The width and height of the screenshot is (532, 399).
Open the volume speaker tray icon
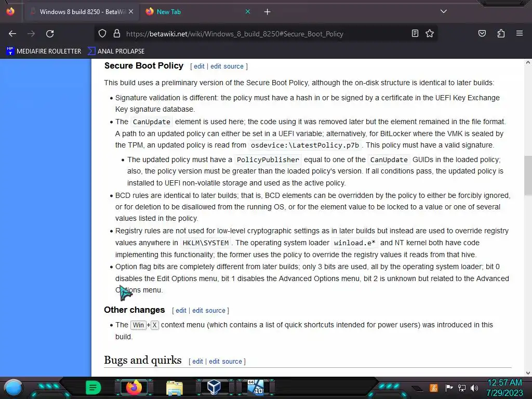pos(474,388)
